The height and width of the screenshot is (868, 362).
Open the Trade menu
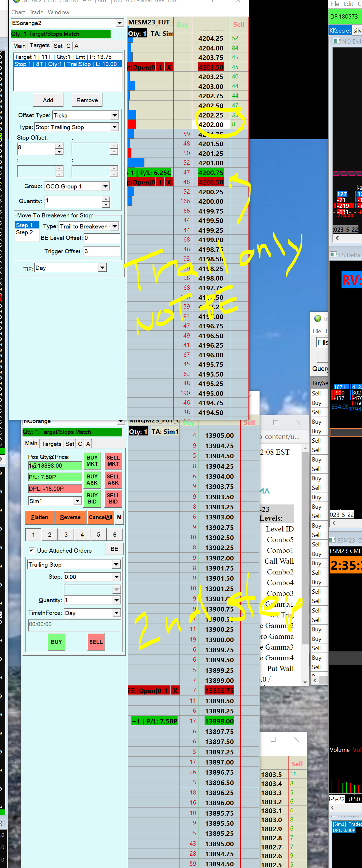tap(36, 12)
